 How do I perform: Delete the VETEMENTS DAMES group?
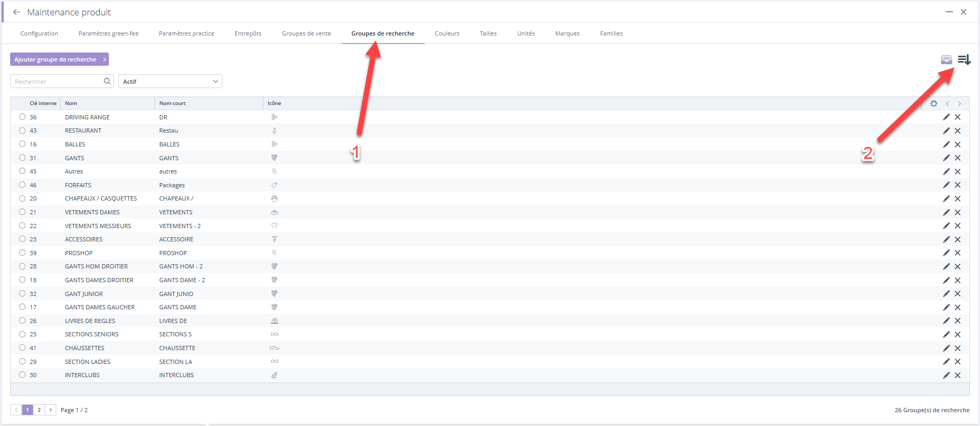958,212
